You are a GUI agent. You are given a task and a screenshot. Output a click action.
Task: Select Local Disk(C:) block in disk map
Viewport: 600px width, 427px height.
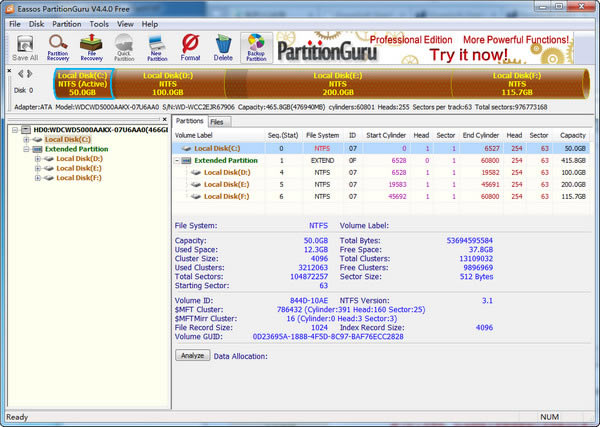tap(83, 84)
